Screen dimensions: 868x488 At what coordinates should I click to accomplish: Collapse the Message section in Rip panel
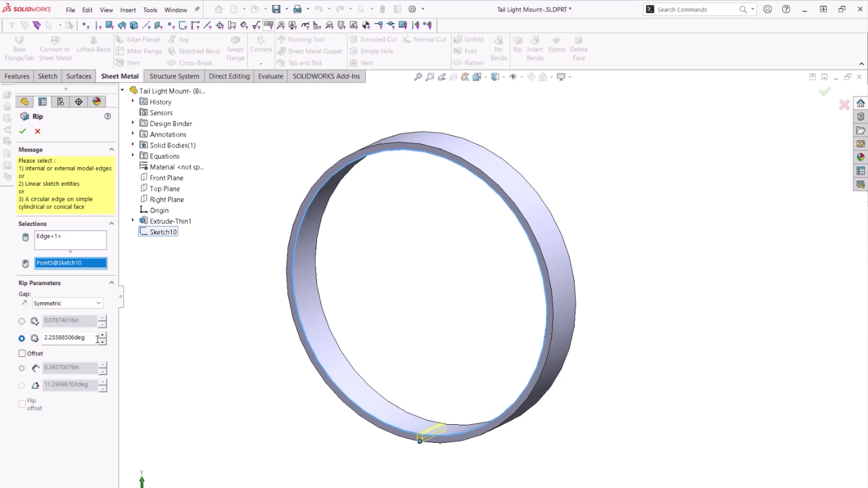112,149
